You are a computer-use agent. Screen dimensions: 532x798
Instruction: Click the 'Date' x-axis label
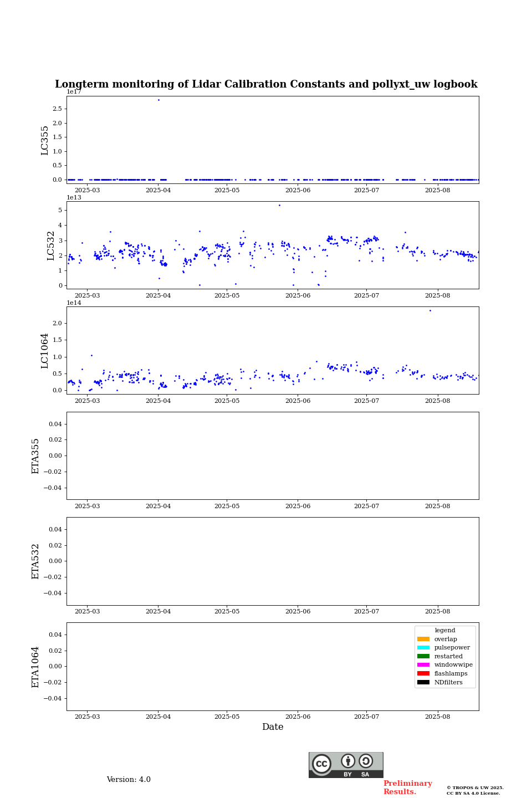[x=273, y=727]
